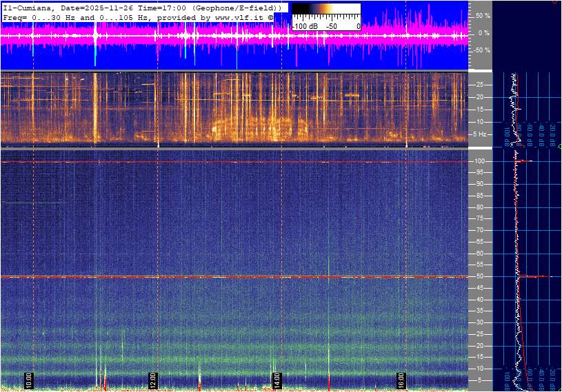Click the 100 Hz frequency axis label
The height and width of the screenshot is (392, 562).
[x=482, y=161]
